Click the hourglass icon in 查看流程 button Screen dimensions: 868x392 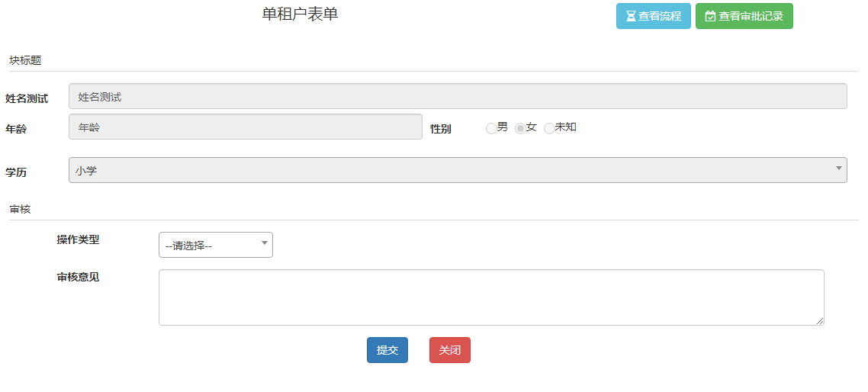[x=631, y=16]
